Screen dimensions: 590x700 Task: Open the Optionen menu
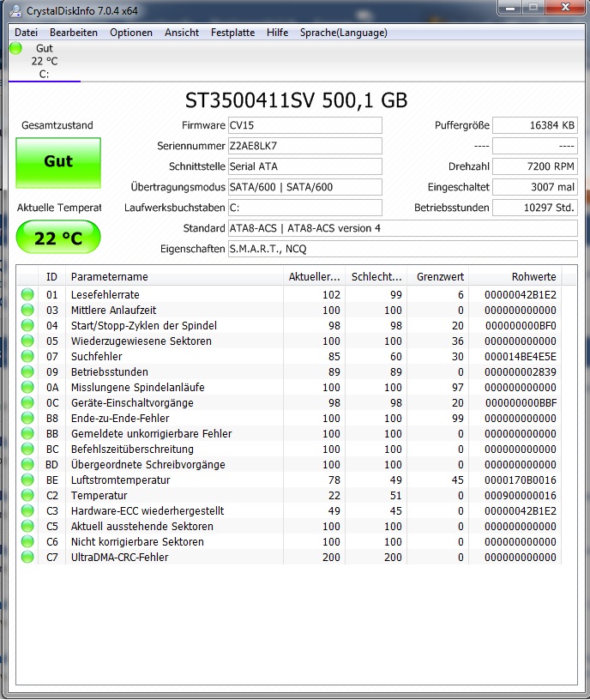point(131,33)
